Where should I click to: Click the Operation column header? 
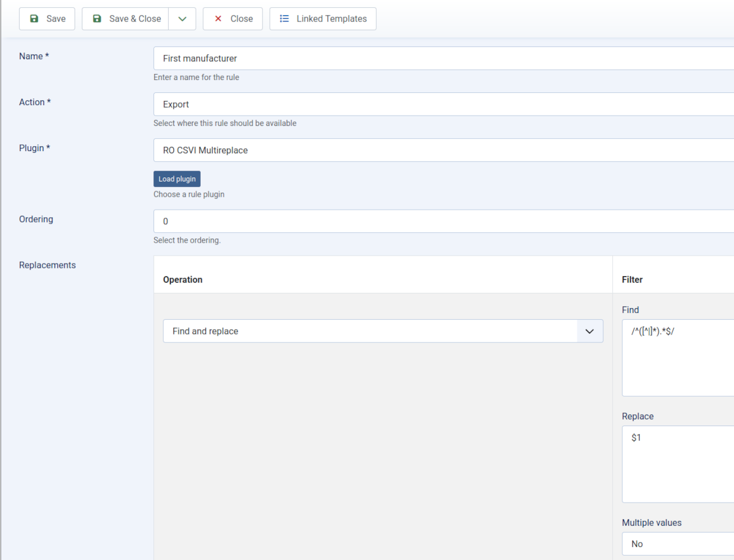pos(183,279)
